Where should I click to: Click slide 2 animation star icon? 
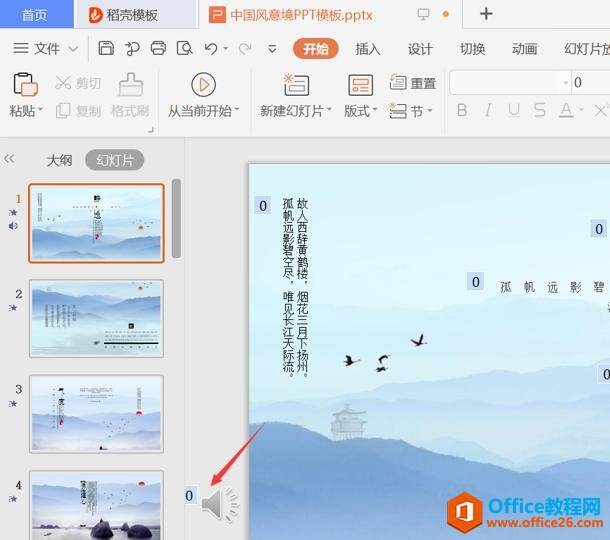tap(14, 308)
